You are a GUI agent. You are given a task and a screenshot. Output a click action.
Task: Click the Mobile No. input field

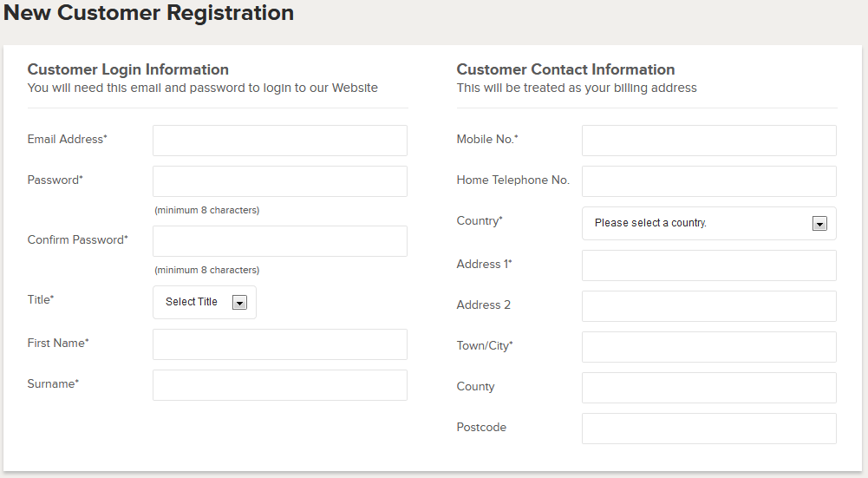tap(709, 141)
